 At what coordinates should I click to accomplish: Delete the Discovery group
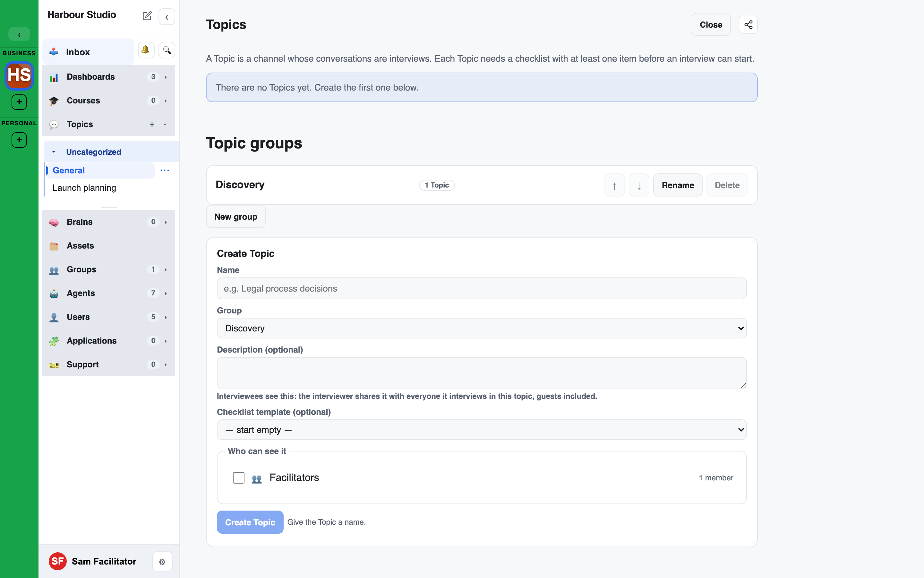point(727,185)
